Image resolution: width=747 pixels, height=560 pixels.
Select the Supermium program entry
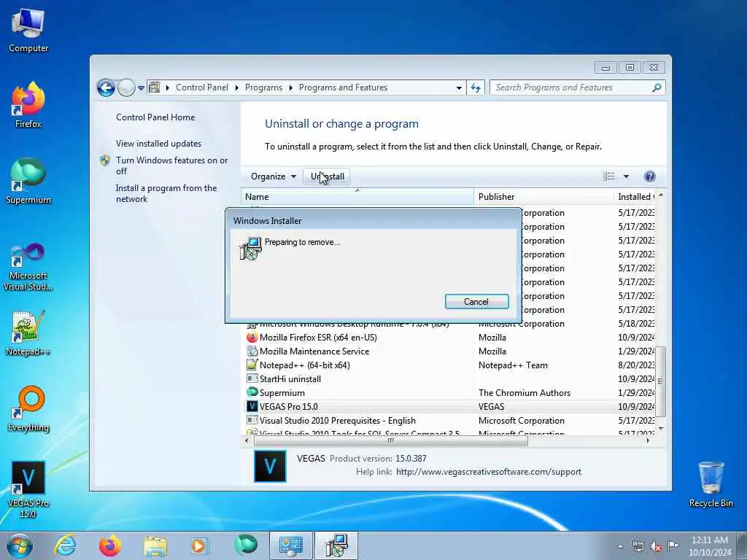pos(451,393)
